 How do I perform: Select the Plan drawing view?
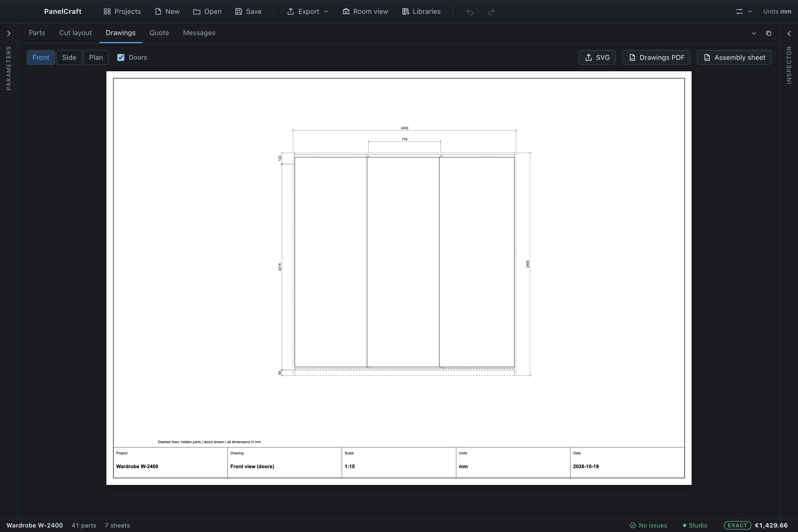click(96, 57)
